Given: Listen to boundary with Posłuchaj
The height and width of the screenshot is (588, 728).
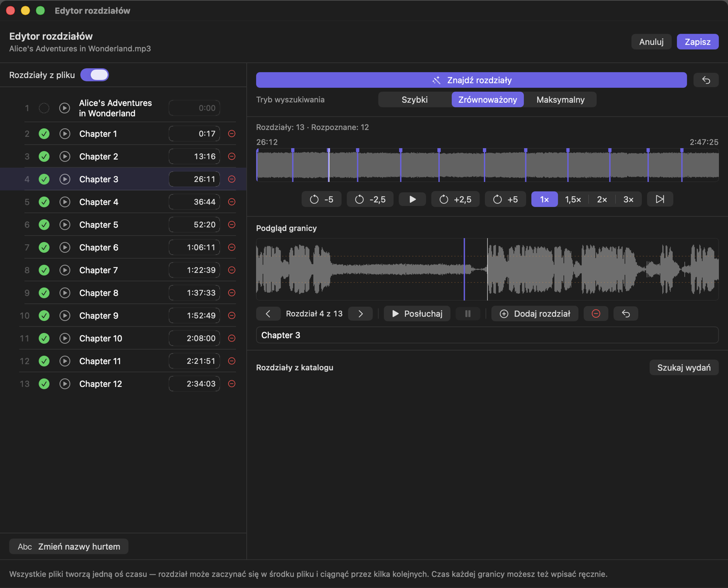Looking at the screenshot, I should click(417, 314).
